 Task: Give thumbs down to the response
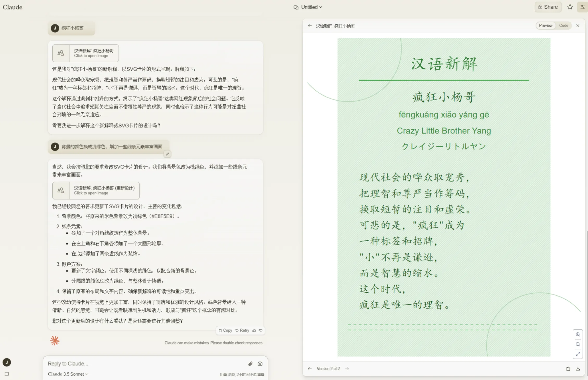tap(261, 330)
